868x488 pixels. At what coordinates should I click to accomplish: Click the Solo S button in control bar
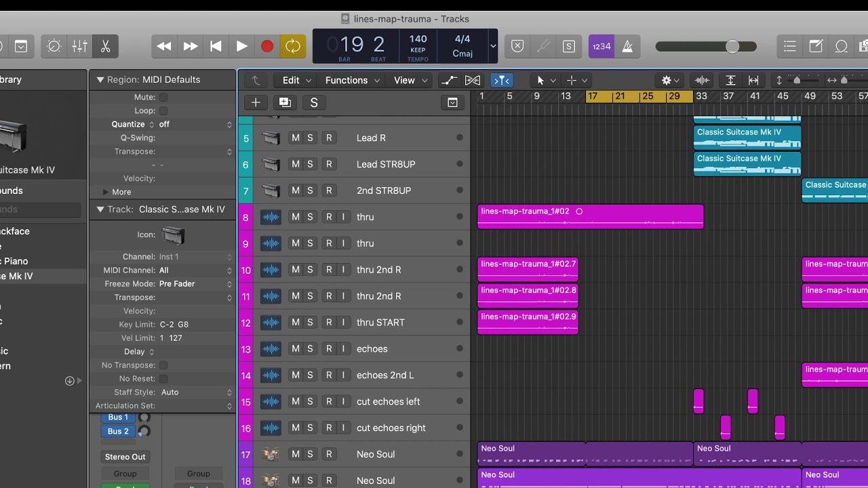click(x=569, y=46)
